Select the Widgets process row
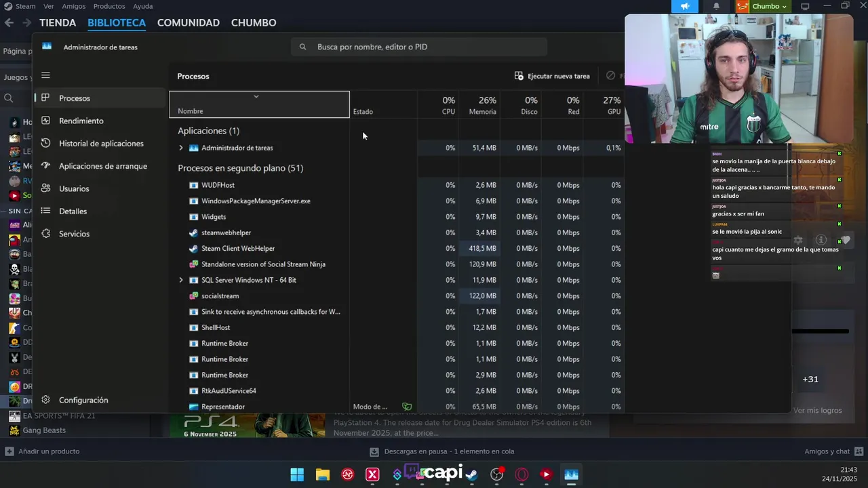 point(397,217)
